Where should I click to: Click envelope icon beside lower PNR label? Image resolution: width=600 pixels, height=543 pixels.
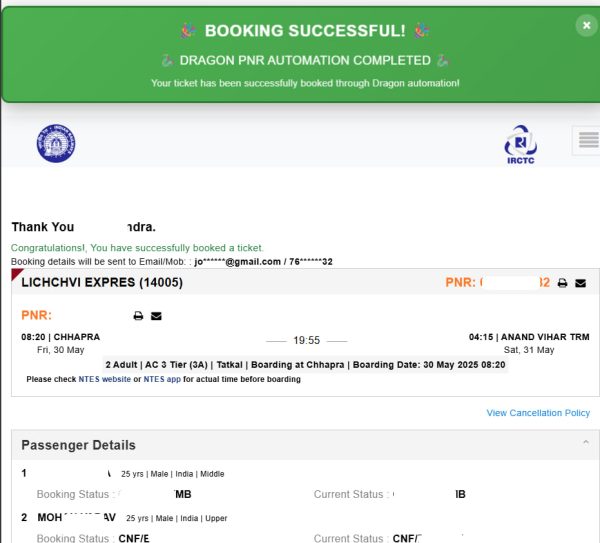[x=156, y=316]
